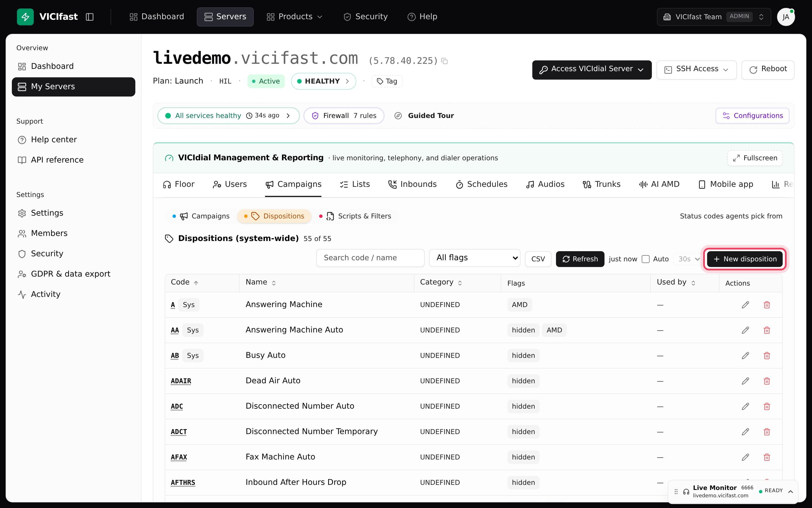This screenshot has width=812, height=508.
Task: Edit the Dead Air Auto disposition
Action: (745, 381)
